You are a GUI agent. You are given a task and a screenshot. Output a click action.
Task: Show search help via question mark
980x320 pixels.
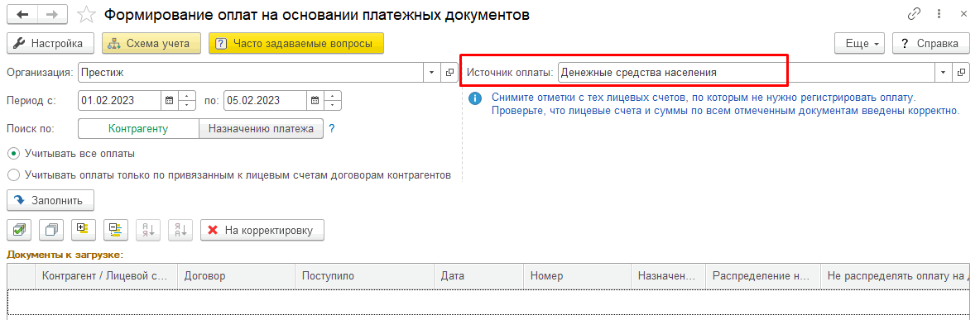click(x=332, y=128)
